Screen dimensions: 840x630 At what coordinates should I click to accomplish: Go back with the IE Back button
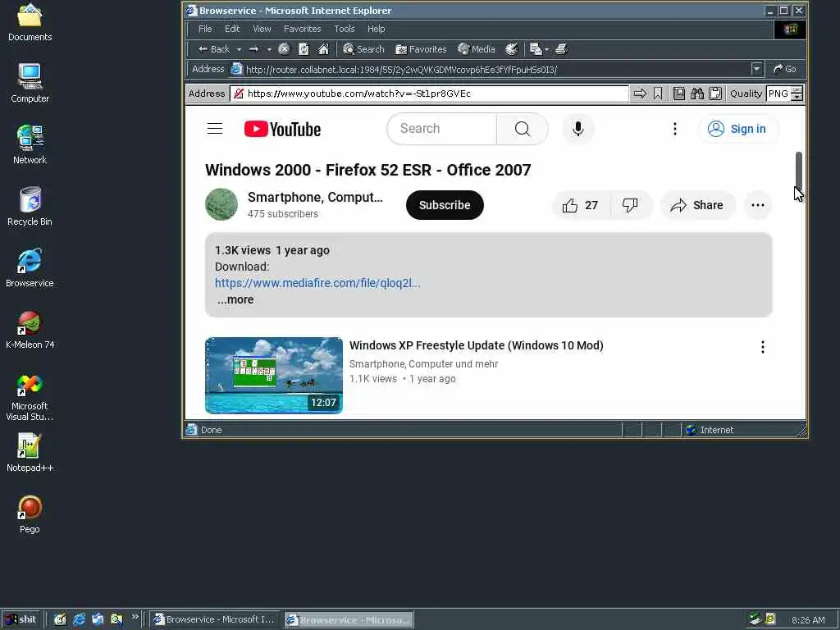(x=213, y=49)
